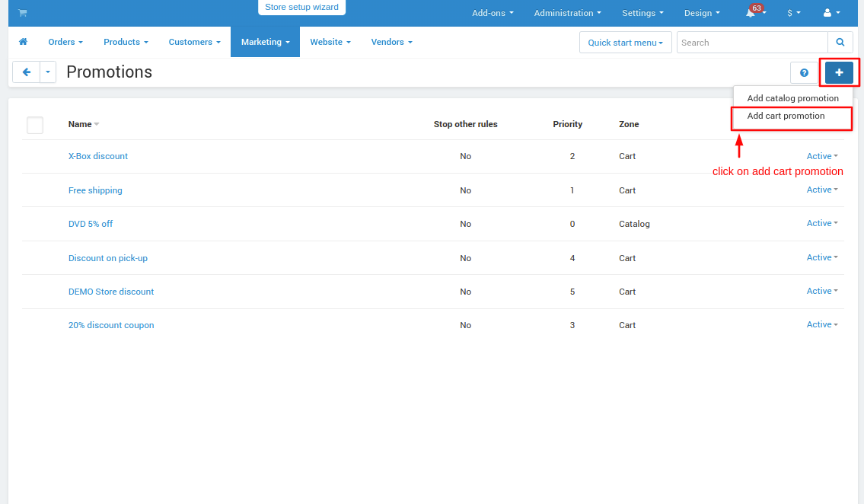864x504 pixels.
Task: Open the help question mark icon
Action: tap(804, 73)
